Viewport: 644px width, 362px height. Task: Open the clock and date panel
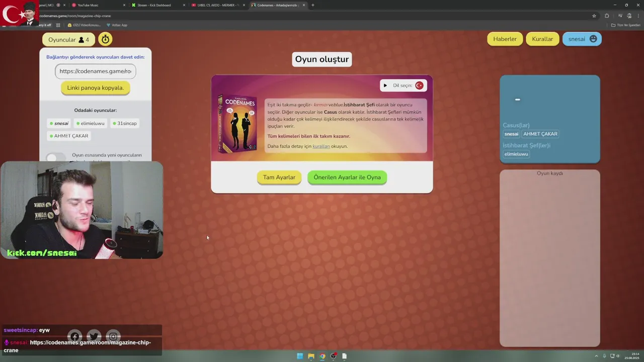coord(631,356)
